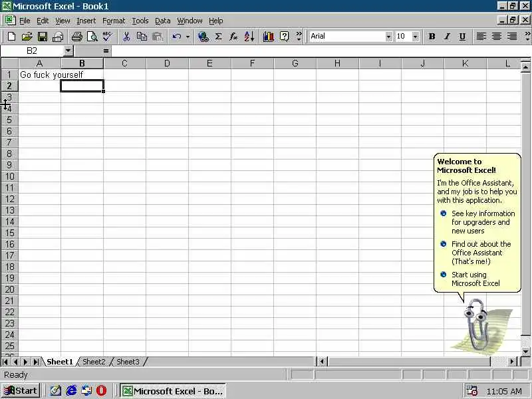This screenshot has height=399, width=532.
Task: Create a new workbook with New icon
Action: (11, 37)
